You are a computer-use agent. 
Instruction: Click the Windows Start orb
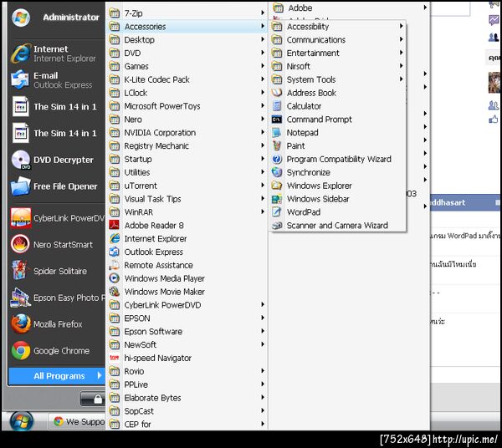22,421
